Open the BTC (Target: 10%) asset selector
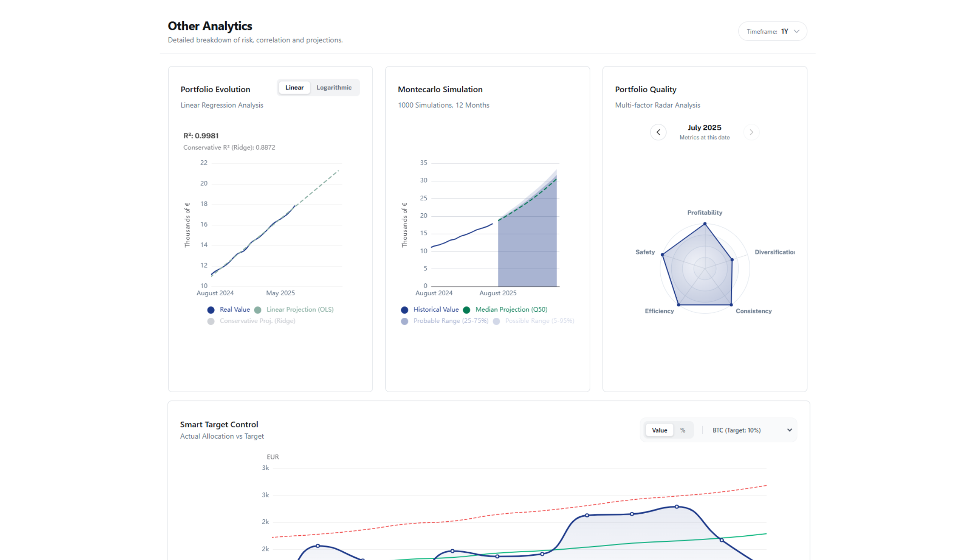This screenshot has width=973, height=560. 749,430
